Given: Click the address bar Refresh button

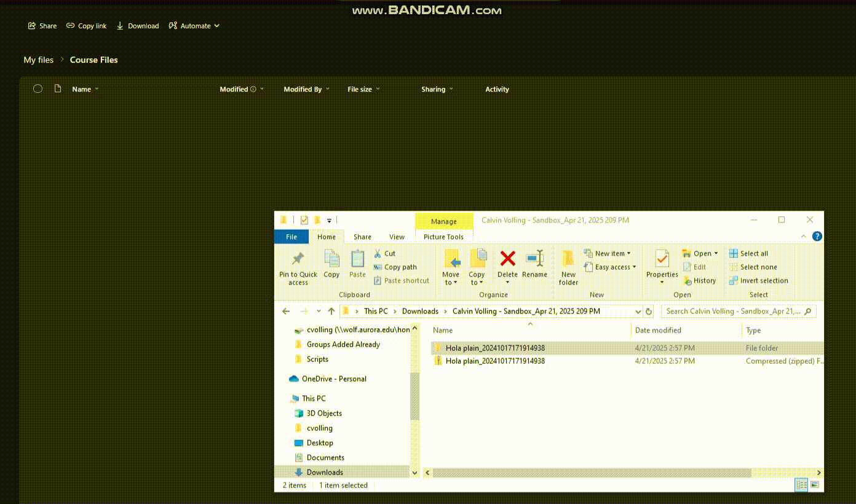Looking at the screenshot, I should pos(649,312).
